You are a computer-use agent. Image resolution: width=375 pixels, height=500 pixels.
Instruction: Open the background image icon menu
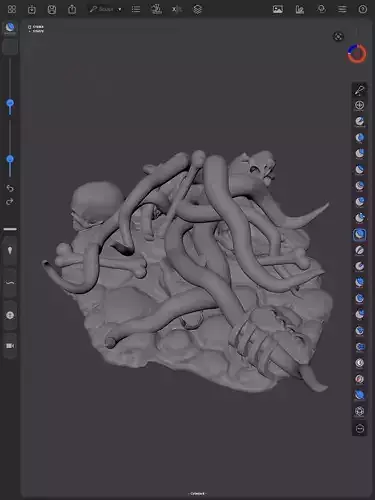click(x=278, y=9)
